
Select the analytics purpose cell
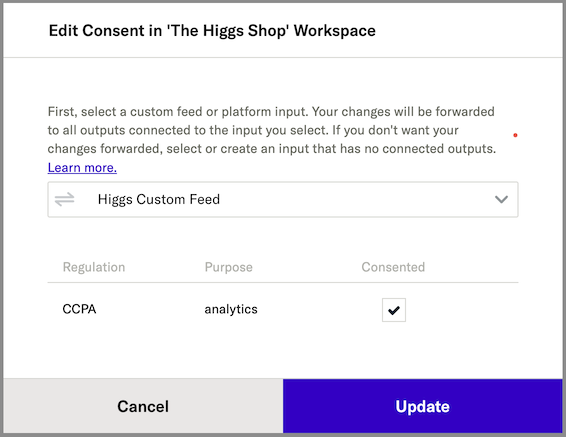coord(231,309)
